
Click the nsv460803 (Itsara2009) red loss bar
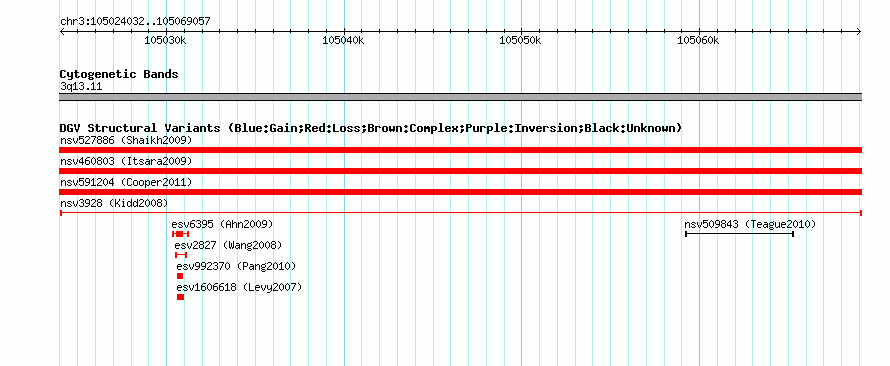tap(460, 171)
